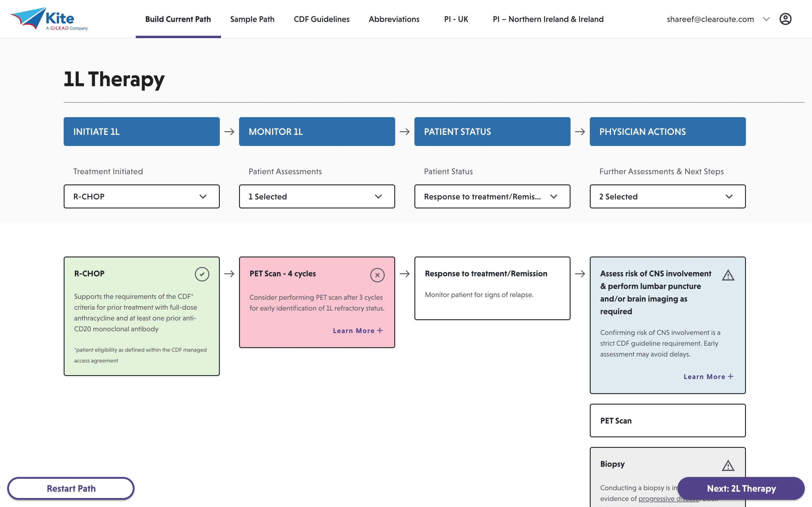812x507 pixels.
Task: Expand account menu chevron beside email
Action: pos(766,19)
